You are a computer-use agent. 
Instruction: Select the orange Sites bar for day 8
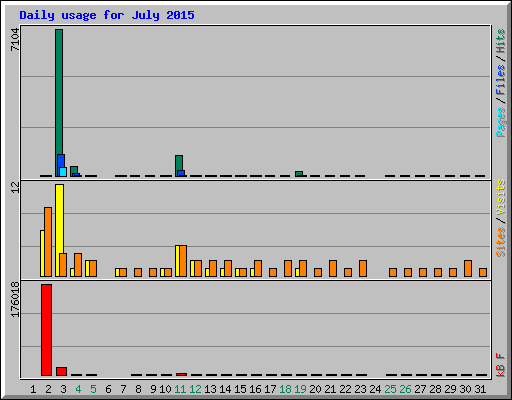click(x=138, y=272)
